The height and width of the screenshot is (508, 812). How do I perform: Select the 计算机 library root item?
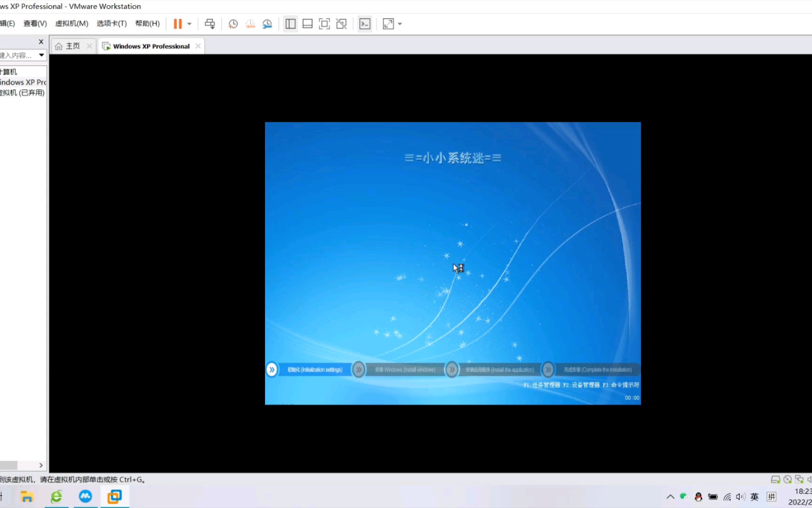9,72
